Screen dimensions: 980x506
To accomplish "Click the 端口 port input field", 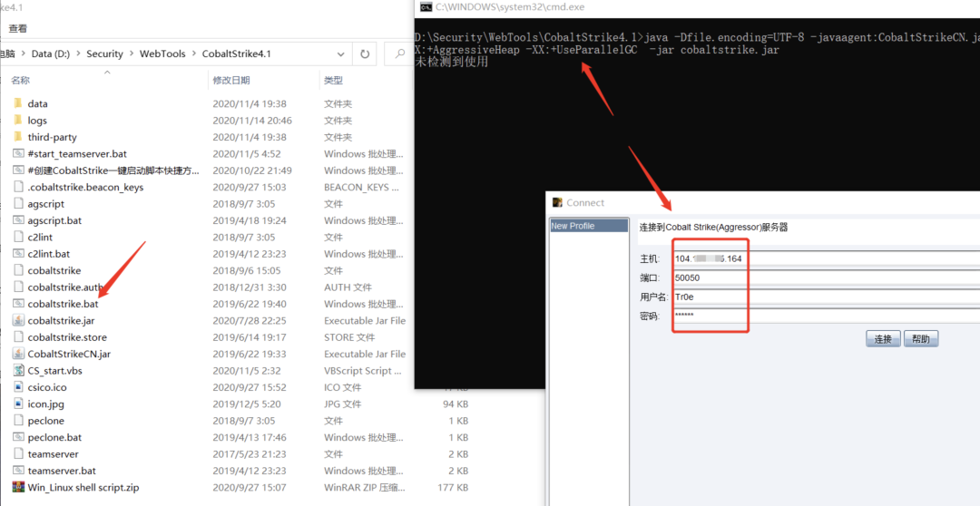I will [827, 277].
